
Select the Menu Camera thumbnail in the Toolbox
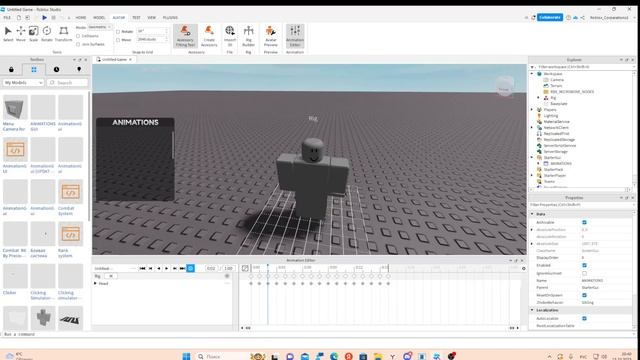click(15, 108)
